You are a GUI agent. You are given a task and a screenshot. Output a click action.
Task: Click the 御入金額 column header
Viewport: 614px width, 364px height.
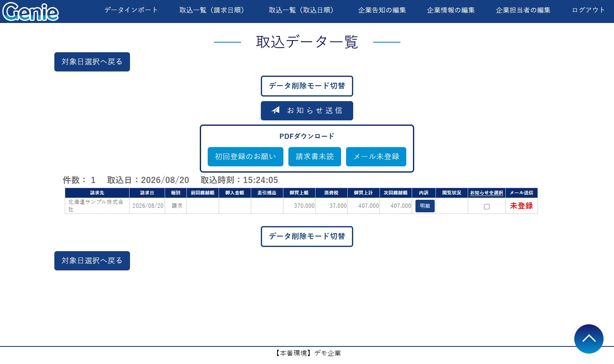tap(235, 193)
